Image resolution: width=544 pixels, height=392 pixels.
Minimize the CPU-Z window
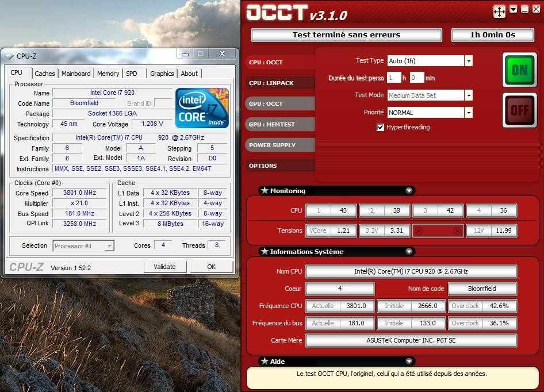pyautogui.click(x=185, y=54)
